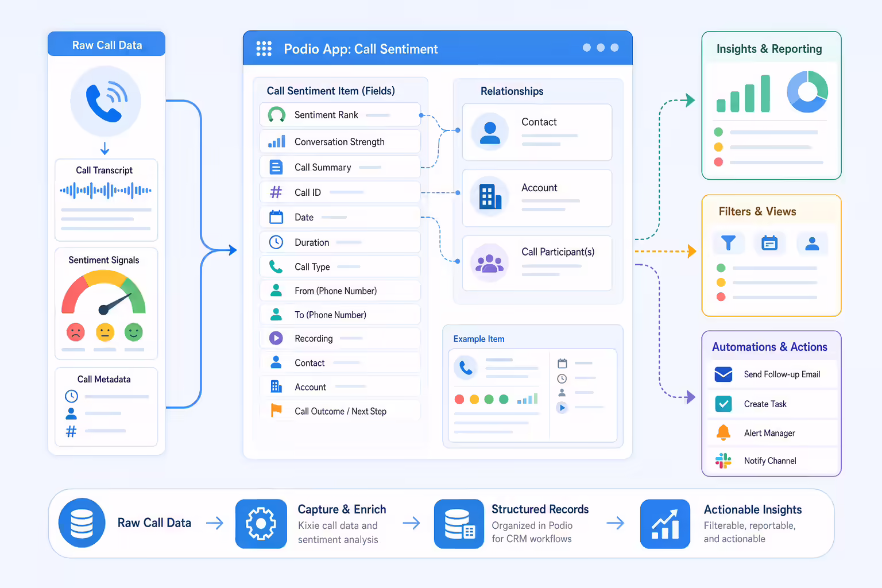Click the Call Metadata hash icon
The height and width of the screenshot is (588, 882).
[x=71, y=431]
